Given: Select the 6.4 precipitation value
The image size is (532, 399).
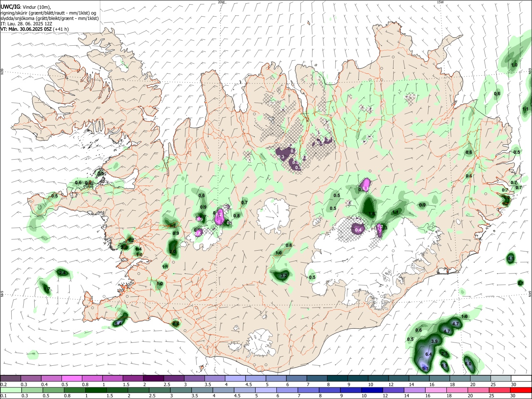Looking at the screenshot, I should click(429, 354).
